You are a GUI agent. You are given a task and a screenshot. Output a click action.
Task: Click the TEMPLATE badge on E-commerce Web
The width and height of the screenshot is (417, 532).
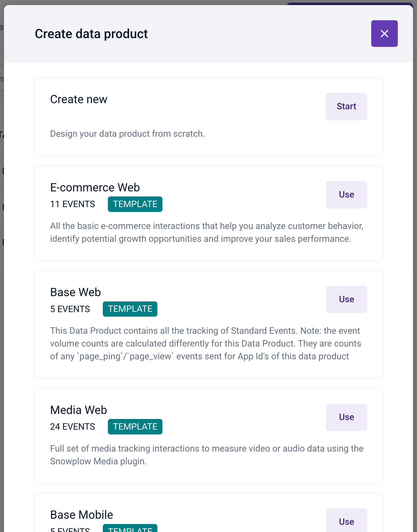[135, 204]
